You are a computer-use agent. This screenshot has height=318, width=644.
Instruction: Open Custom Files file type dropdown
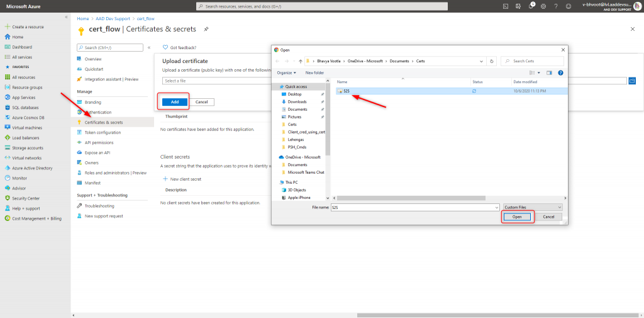[x=533, y=207]
